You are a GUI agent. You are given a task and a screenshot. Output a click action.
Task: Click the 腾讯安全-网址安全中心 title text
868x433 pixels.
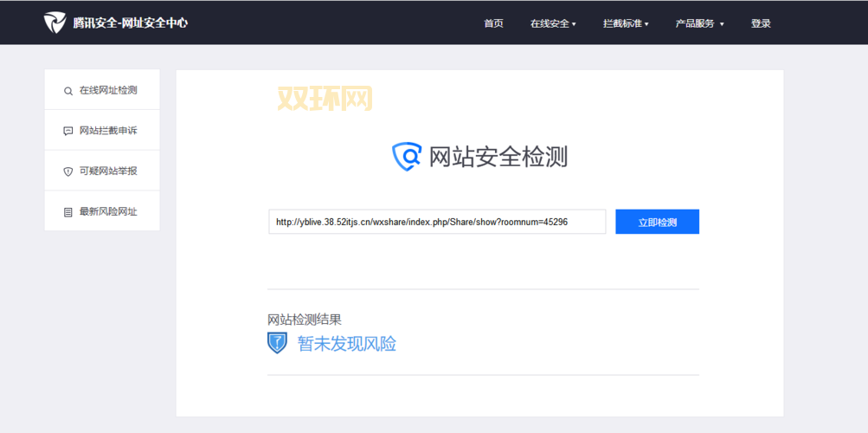(x=130, y=23)
